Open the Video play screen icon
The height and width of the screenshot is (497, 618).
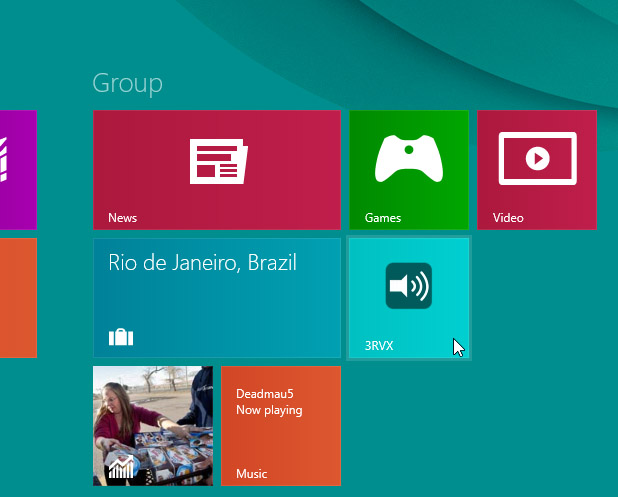[x=537, y=158]
